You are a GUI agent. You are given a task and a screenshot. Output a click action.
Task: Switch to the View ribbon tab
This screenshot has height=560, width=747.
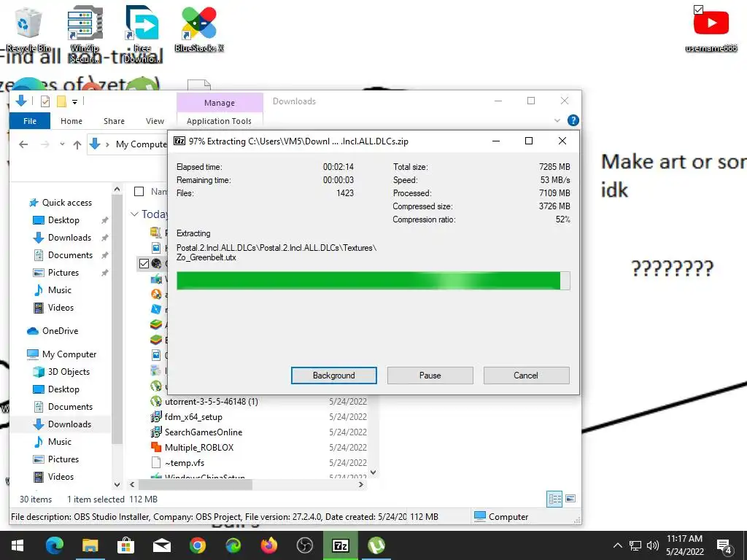click(x=155, y=121)
